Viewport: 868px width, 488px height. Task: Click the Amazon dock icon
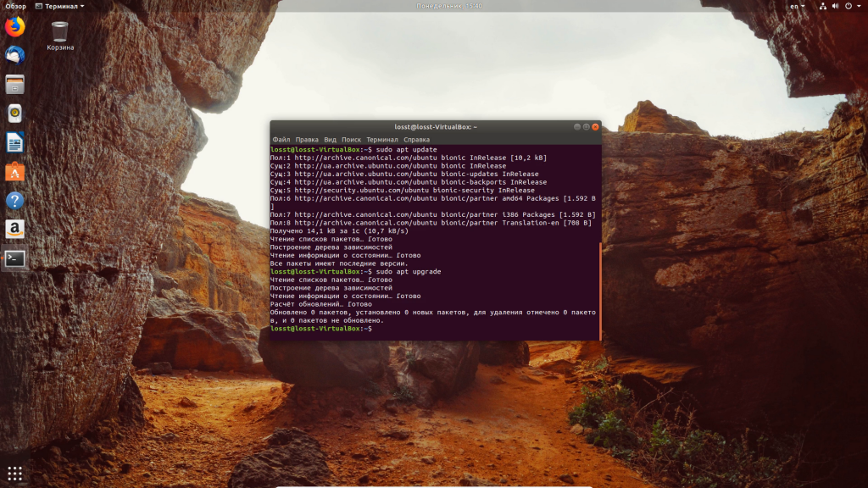point(15,229)
